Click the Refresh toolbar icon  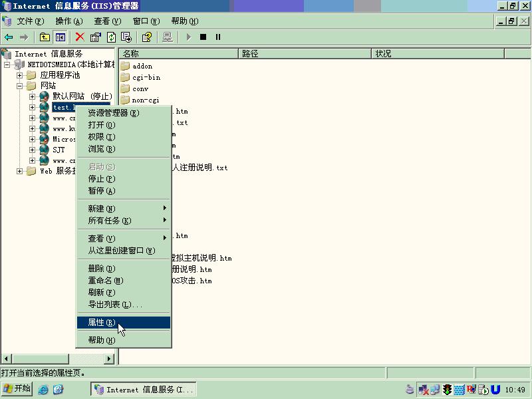[111, 37]
